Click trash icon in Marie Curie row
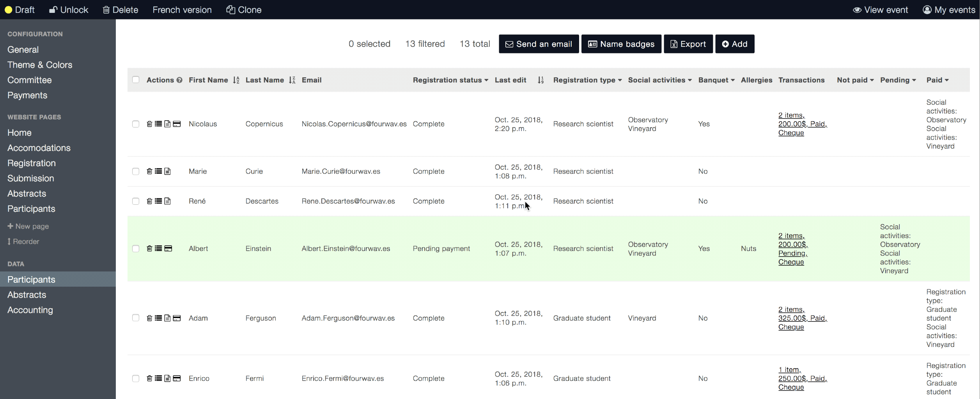 149,171
